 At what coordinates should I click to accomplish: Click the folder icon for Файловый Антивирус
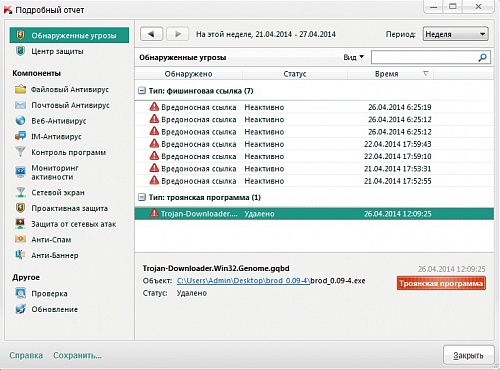pyautogui.click(x=21, y=89)
